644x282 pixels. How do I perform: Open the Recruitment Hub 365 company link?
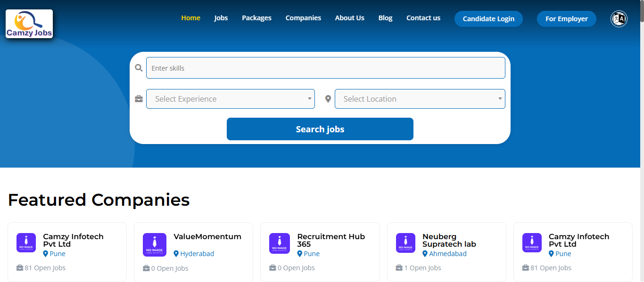(x=331, y=241)
